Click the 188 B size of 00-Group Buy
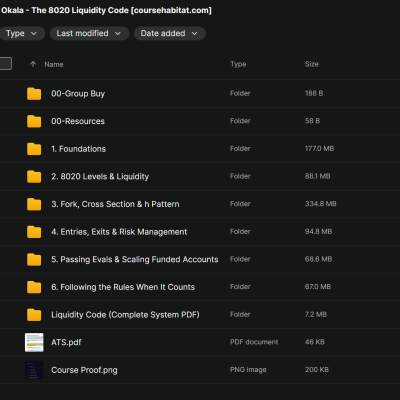The width and height of the screenshot is (400, 400). (x=314, y=93)
